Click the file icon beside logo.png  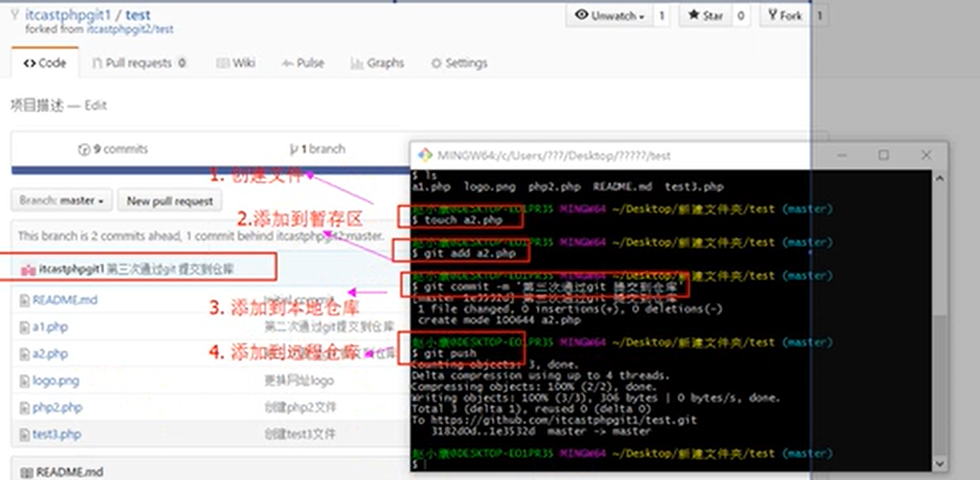click(24, 381)
